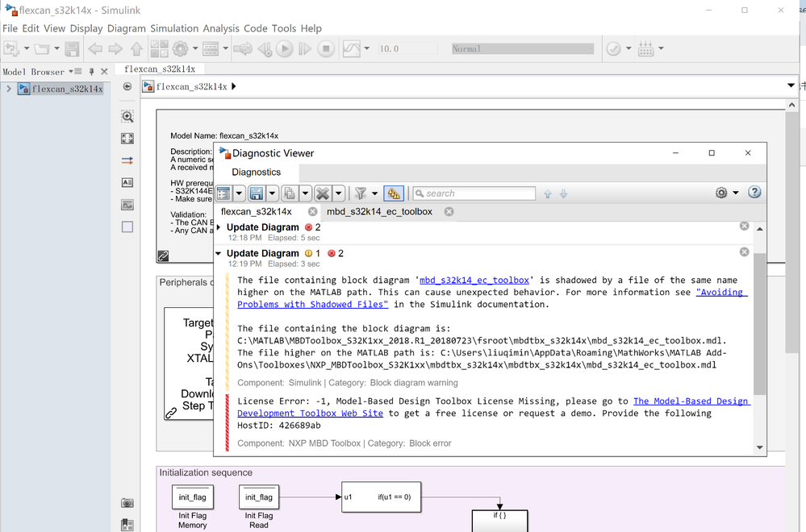Select the flexcan_s32k14x diagnostics tab
This screenshot has height=532, width=806.
[x=256, y=211]
